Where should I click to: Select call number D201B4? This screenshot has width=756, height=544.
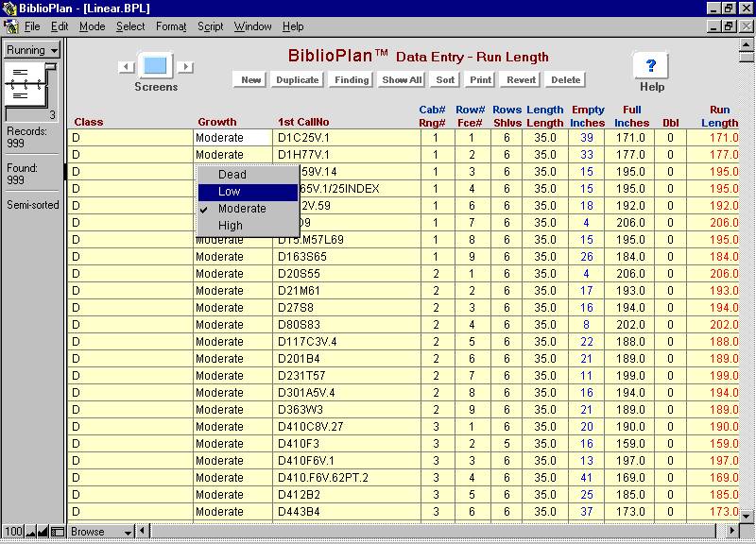click(299, 359)
